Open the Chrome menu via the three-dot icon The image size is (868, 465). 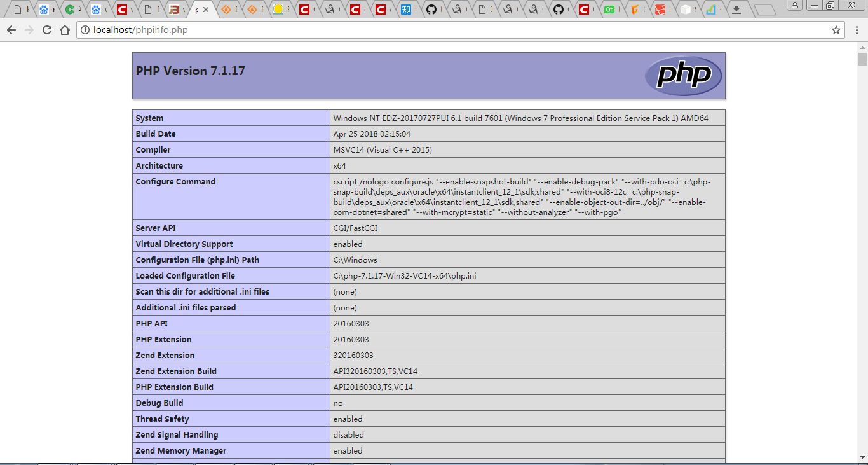857,29
